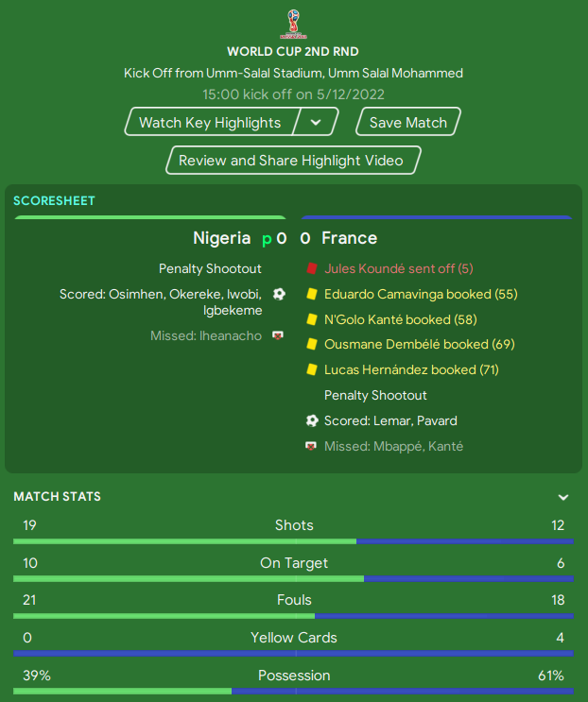Select the Scoresheet header tab
This screenshot has height=702, width=588.
pos(54,200)
